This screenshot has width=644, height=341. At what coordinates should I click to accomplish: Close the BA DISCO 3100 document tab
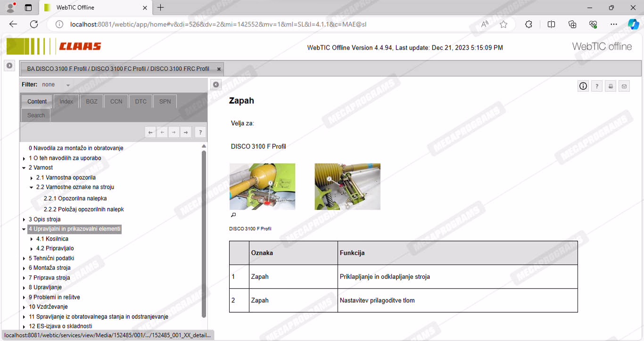point(219,69)
